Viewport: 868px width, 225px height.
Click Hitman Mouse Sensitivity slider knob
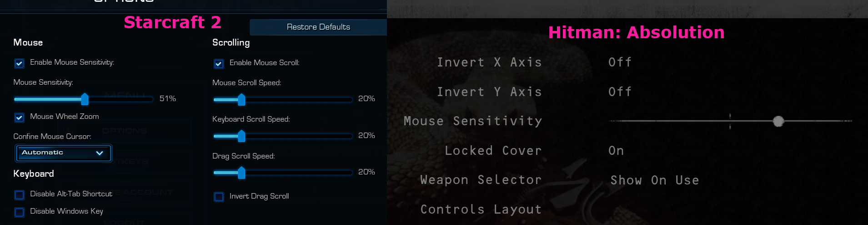(x=778, y=121)
